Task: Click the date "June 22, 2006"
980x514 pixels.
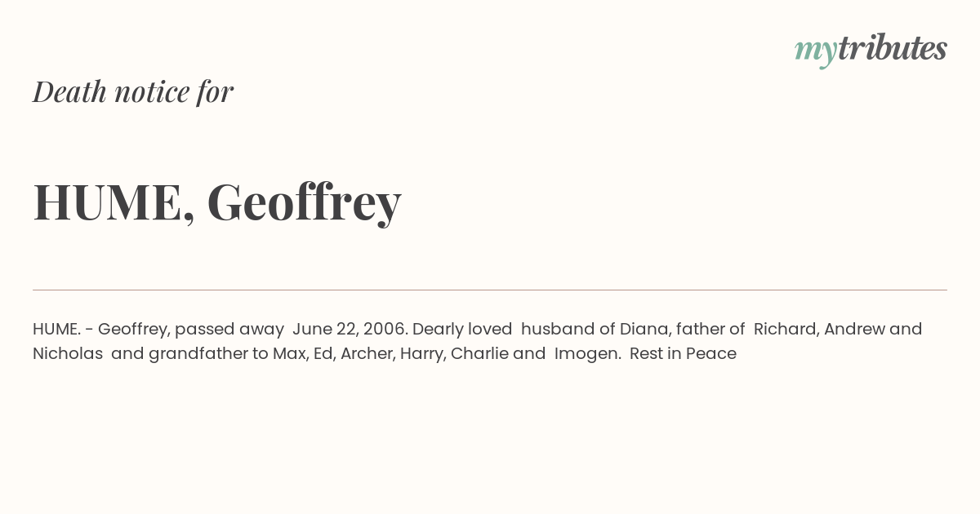Action: 348,329
